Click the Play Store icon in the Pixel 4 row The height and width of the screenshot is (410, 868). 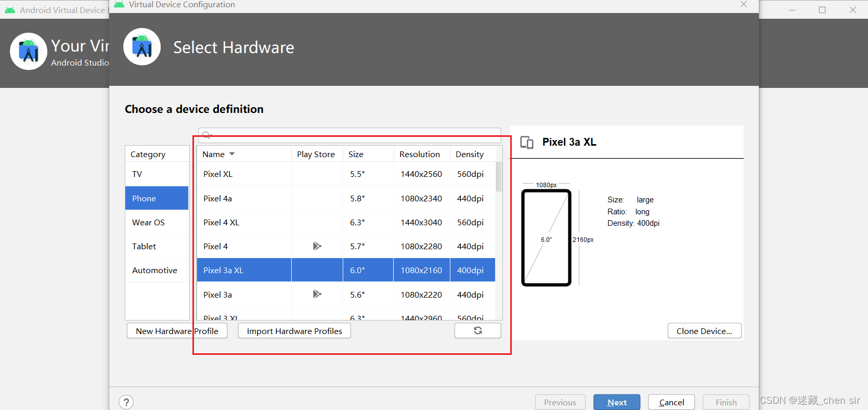point(317,246)
